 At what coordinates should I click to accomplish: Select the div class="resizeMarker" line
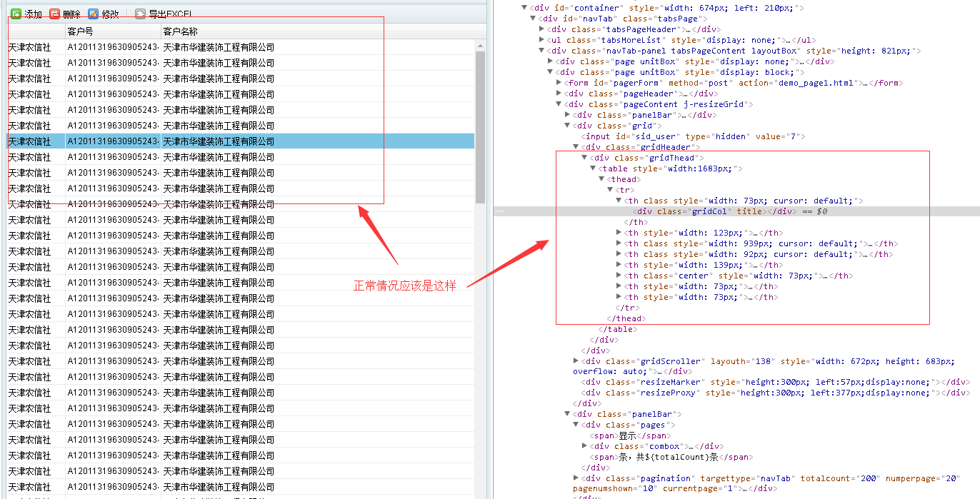coord(775,382)
